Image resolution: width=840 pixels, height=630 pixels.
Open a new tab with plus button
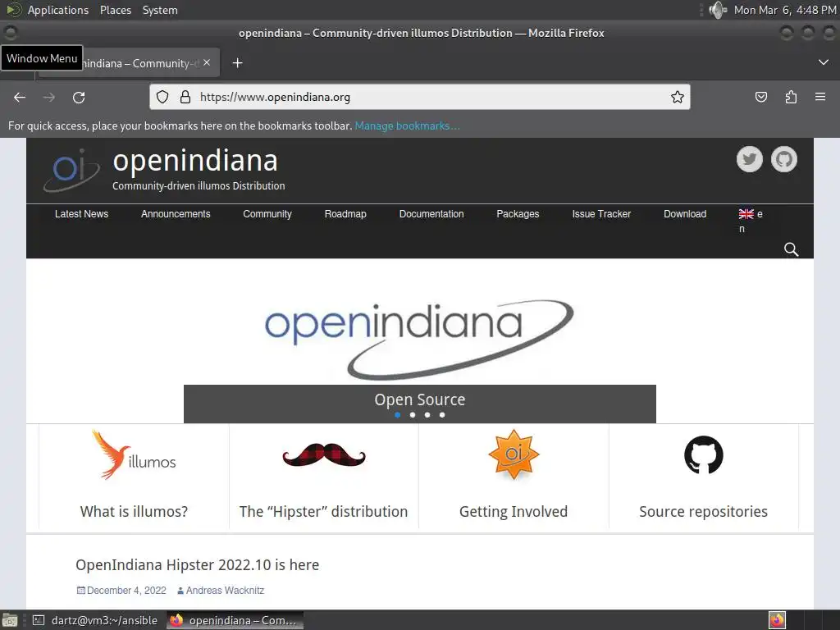(237, 63)
